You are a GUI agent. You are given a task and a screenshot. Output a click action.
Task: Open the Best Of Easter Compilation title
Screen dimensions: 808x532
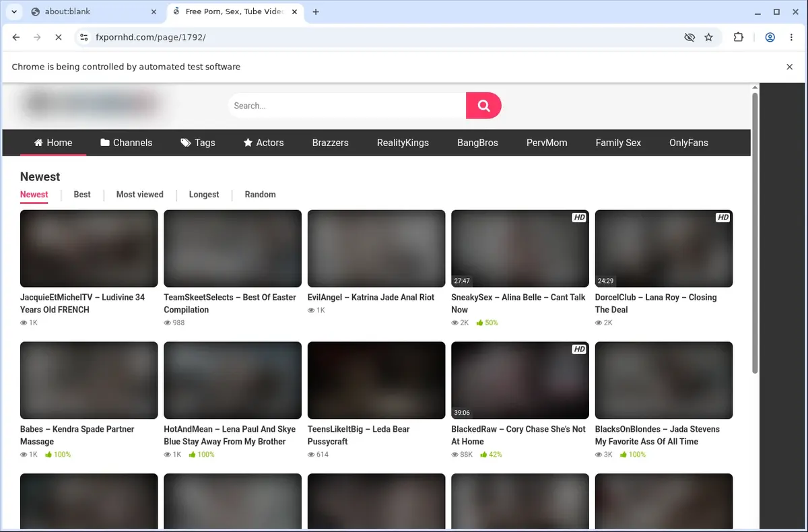coord(230,304)
